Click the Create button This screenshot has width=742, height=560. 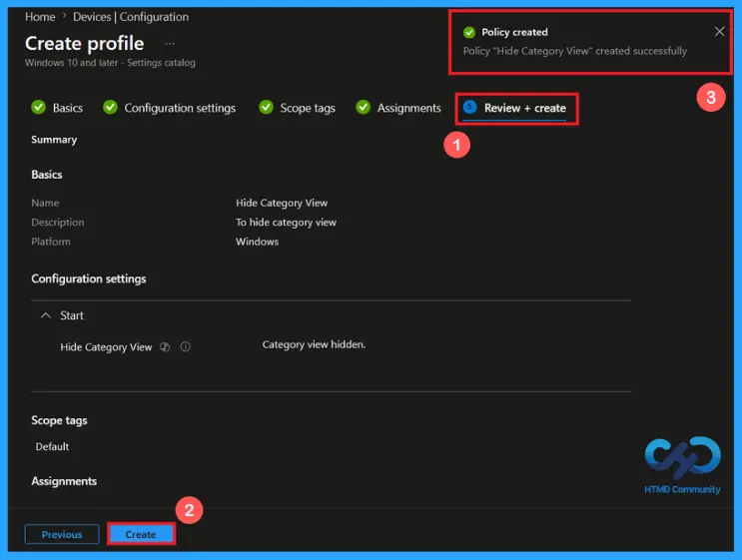click(141, 534)
